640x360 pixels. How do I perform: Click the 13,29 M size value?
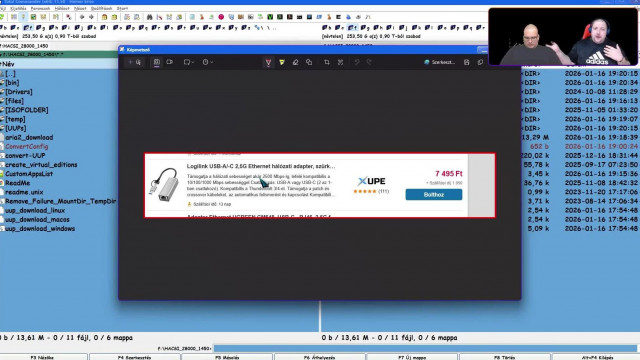coord(536,138)
